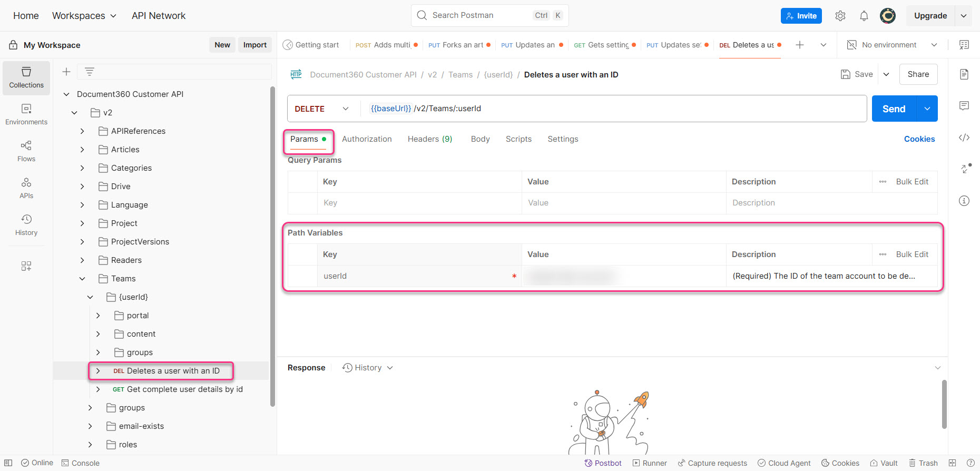
Task: Click the related requests icon in right sidebar
Action: [x=965, y=169]
